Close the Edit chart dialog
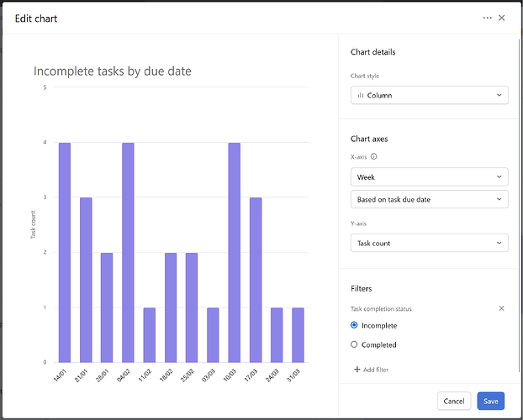The image size is (523, 420). tap(501, 18)
